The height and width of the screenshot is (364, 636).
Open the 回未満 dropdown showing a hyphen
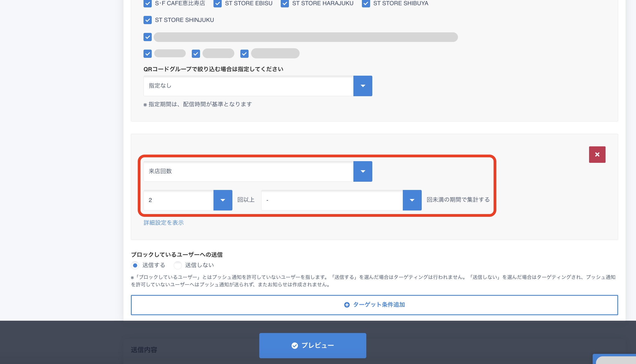pos(412,200)
